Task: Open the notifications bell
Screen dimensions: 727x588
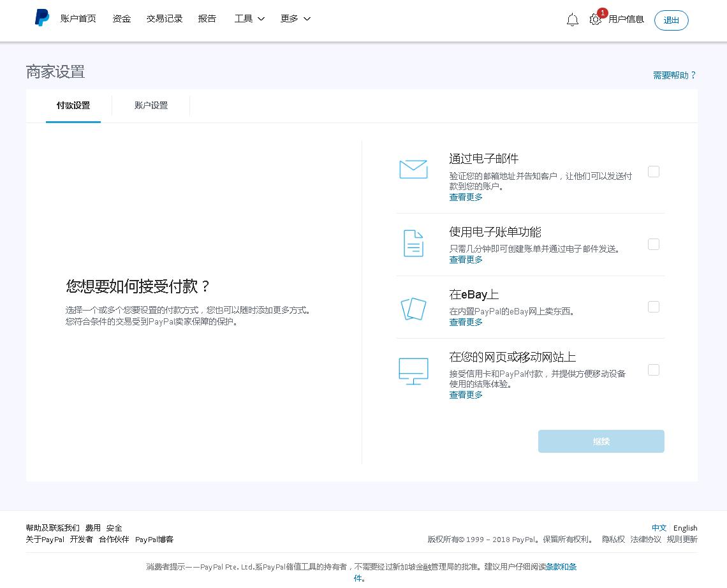Action: point(572,19)
